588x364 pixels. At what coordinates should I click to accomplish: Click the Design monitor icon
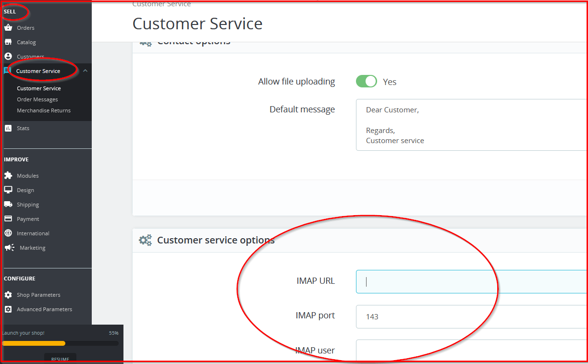pos(8,190)
